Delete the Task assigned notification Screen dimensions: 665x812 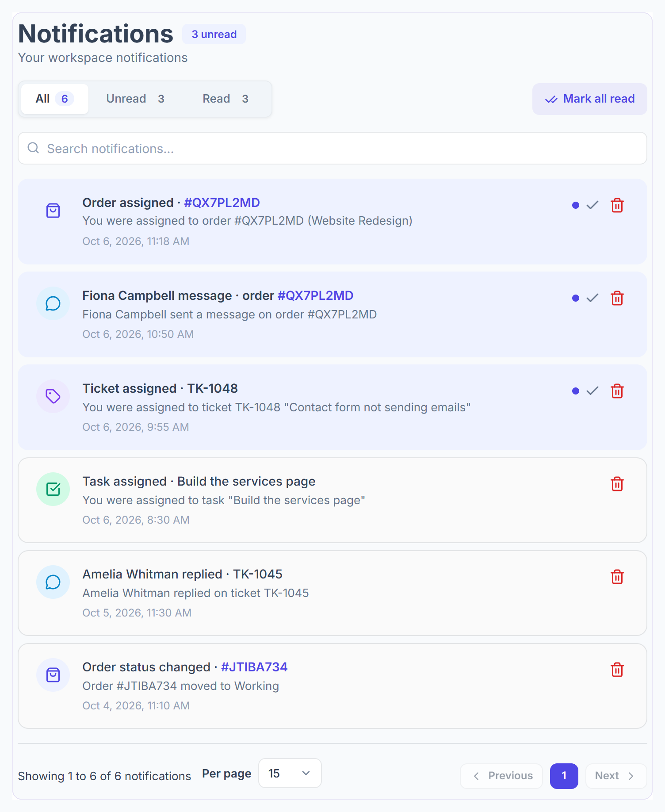coord(617,484)
